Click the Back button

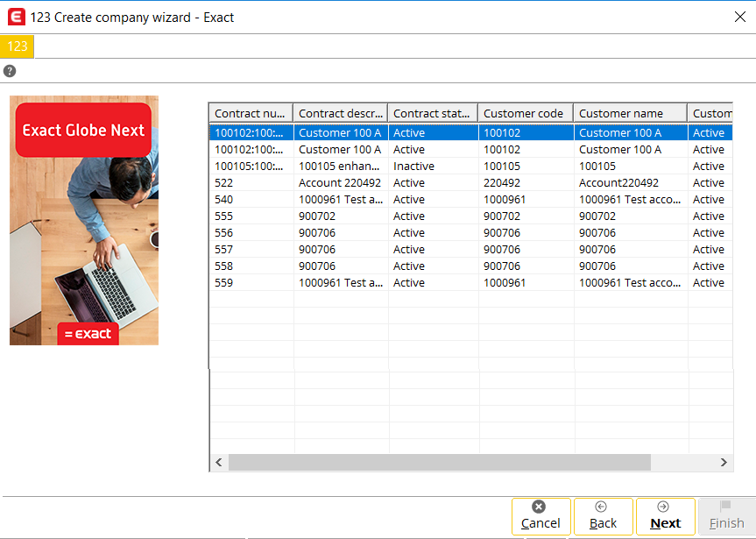[x=603, y=516]
